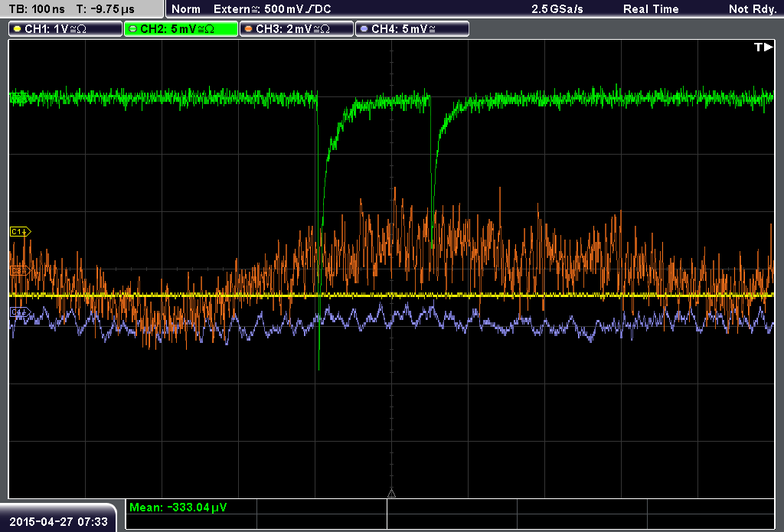Click the orange CH3 color dot
This screenshot has width=784, height=532.
click(x=248, y=29)
